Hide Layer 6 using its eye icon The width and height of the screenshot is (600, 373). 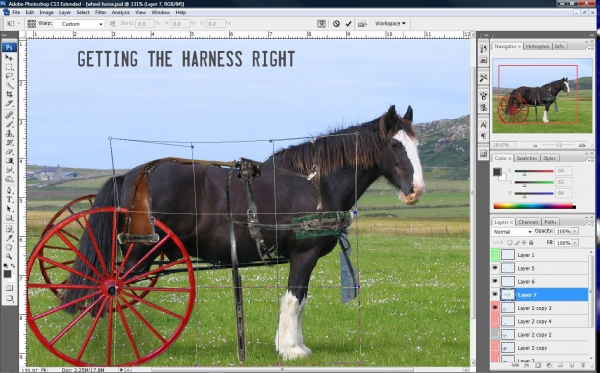(495, 282)
